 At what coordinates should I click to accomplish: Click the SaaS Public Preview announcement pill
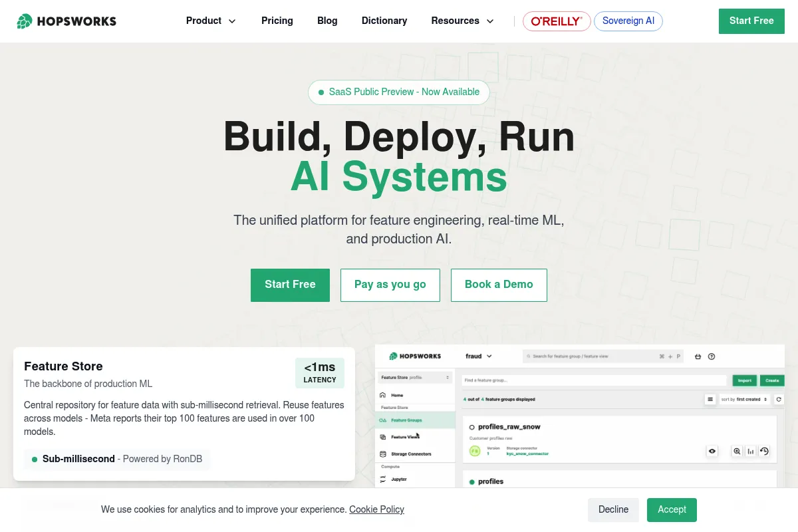[399, 92]
